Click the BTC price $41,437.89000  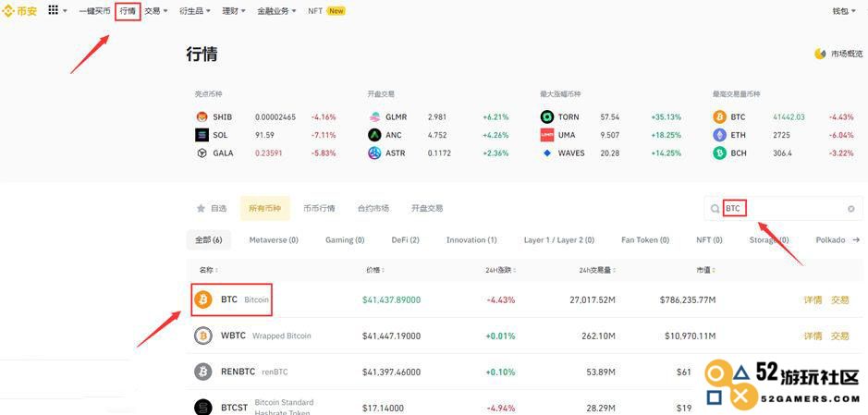(x=391, y=299)
